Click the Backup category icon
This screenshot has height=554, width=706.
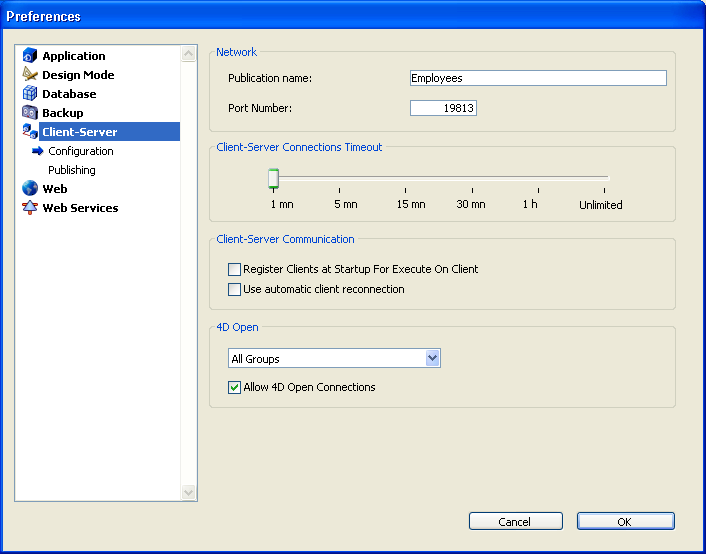point(30,113)
